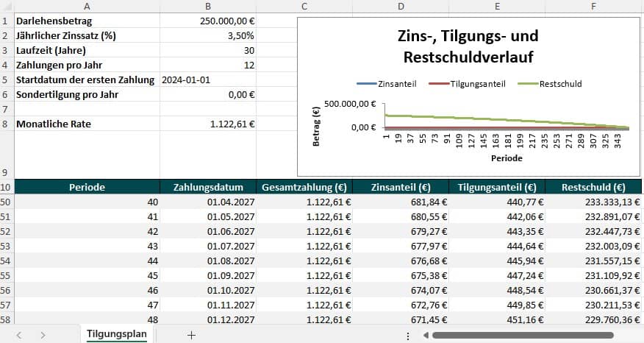Select the Zinsanteil cell 674,07 €
The height and width of the screenshot is (343, 644).
coord(401,290)
